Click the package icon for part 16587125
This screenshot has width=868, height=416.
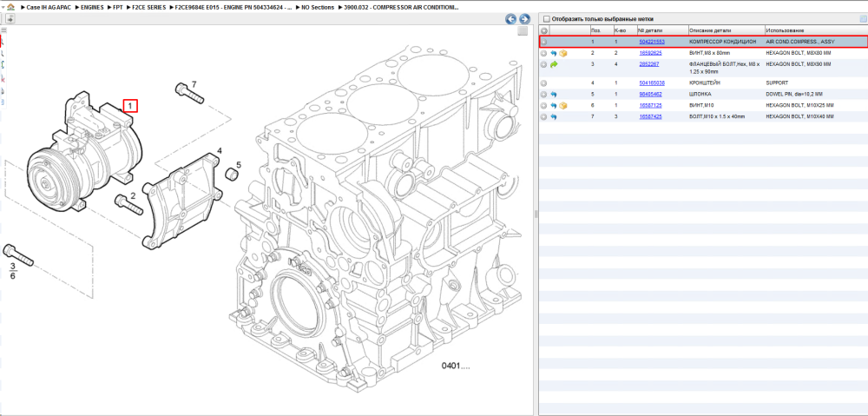point(563,105)
